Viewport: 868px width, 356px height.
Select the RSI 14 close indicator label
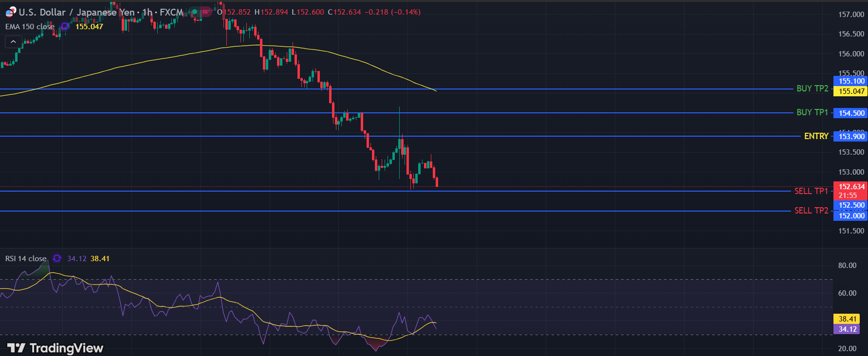pos(26,259)
